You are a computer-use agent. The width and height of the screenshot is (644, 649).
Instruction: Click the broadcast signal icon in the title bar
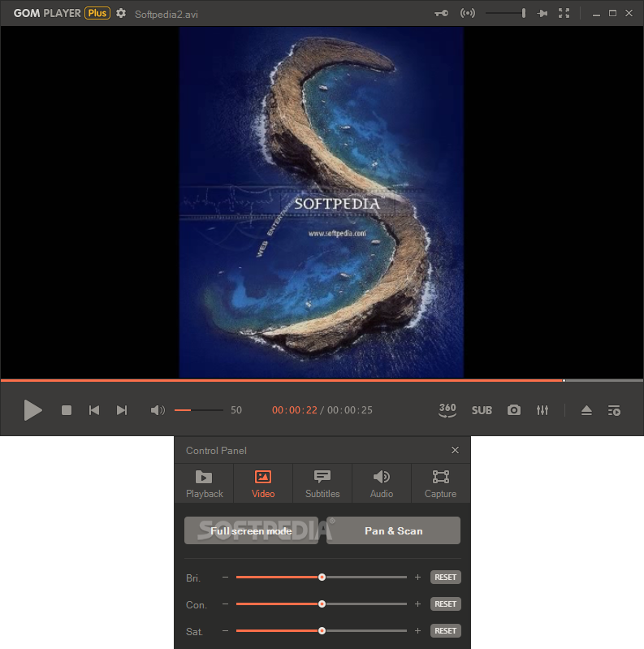coord(467,13)
